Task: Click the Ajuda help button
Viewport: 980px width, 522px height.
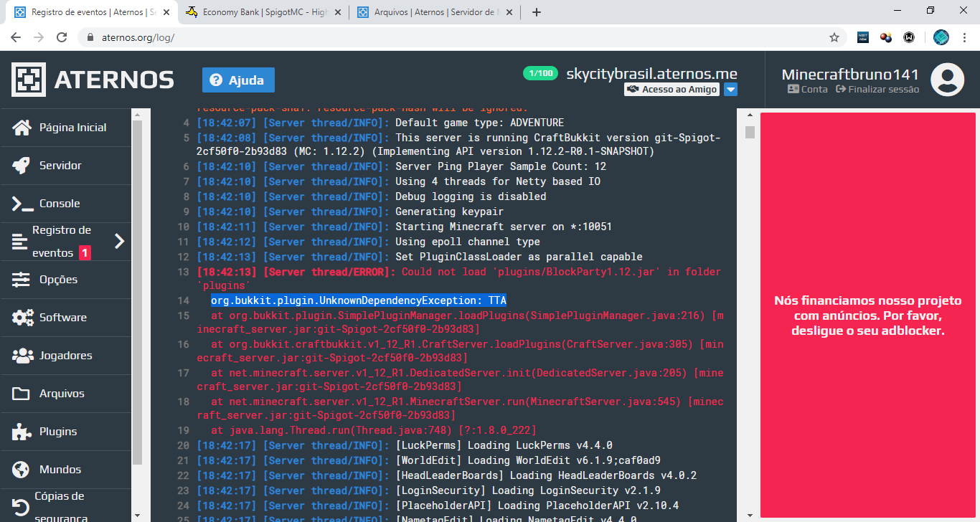Action: pyautogui.click(x=238, y=80)
